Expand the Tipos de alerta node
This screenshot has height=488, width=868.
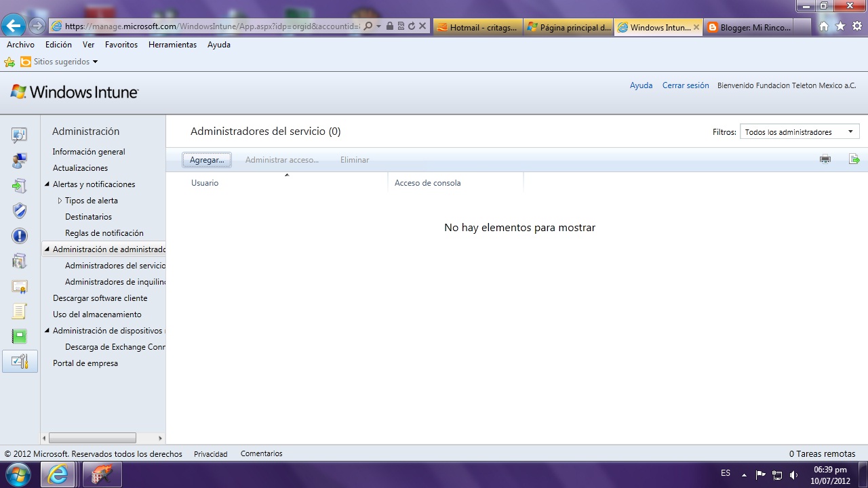(60, 201)
